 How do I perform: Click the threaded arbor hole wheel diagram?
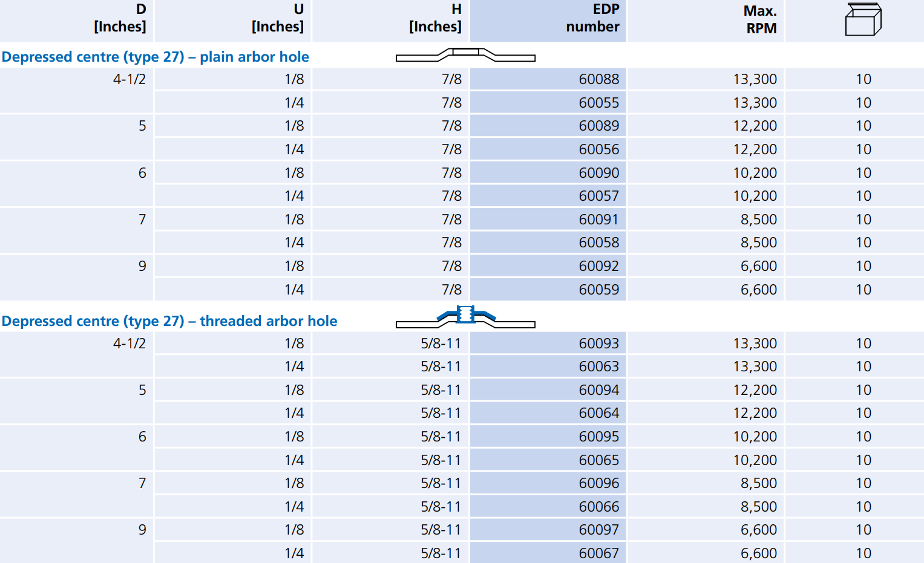(465, 317)
